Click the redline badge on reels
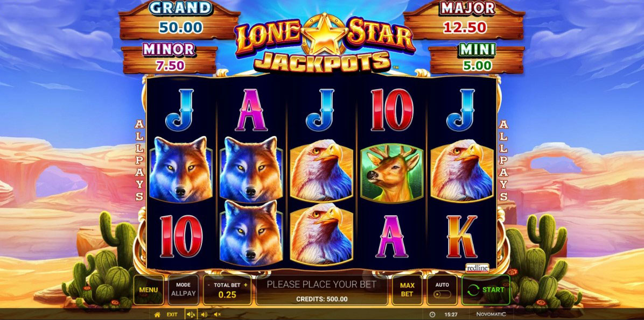644x320 pixels. click(x=477, y=268)
